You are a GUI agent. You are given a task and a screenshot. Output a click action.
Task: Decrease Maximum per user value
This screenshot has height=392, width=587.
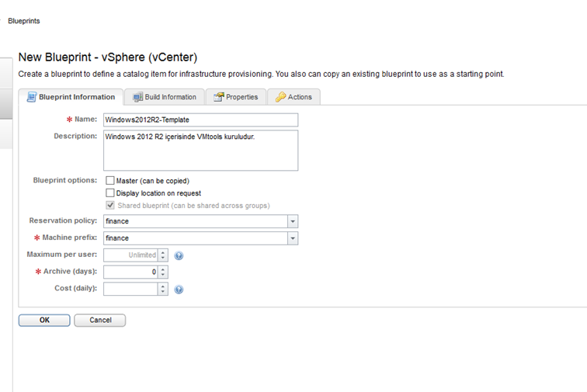pos(163,258)
